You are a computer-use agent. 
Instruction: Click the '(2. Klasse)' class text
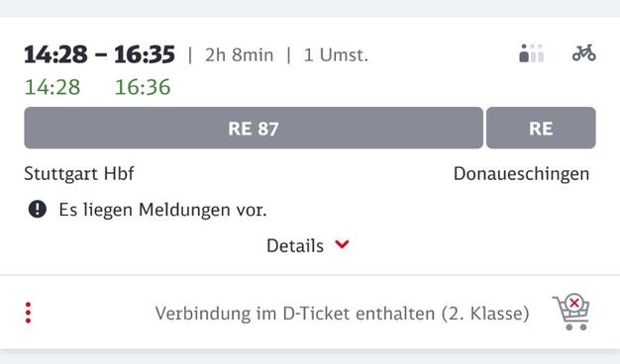pos(485,314)
